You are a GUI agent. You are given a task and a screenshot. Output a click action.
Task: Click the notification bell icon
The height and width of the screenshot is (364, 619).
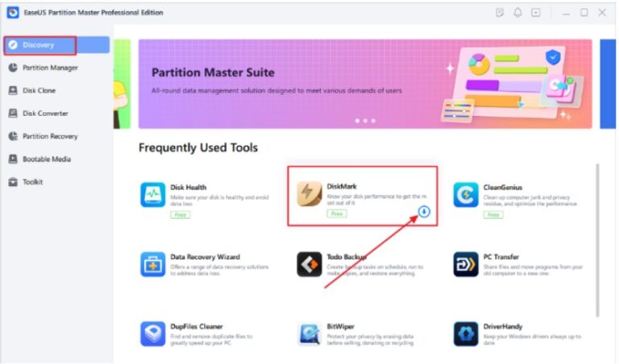517,13
